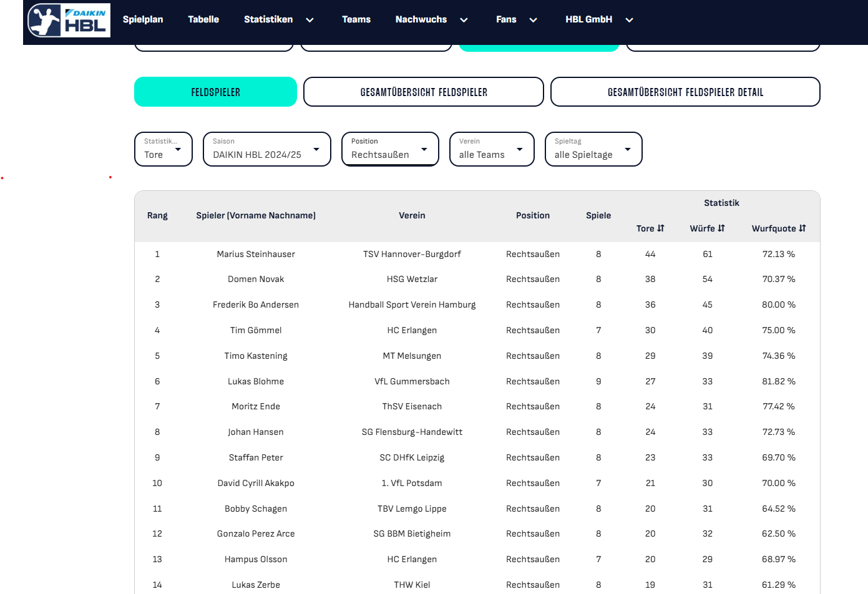
Task: Open Spielplan in the navigation bar
Action: coord(143,19)
